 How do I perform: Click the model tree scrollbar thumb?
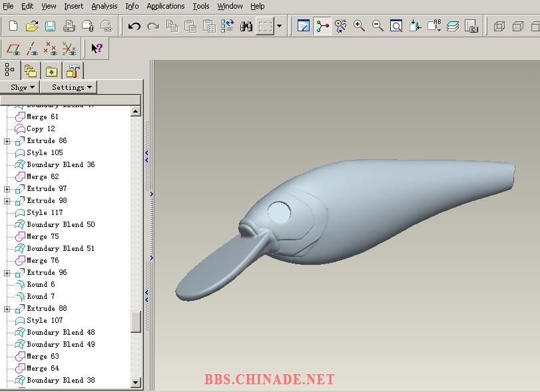point(136,322)
